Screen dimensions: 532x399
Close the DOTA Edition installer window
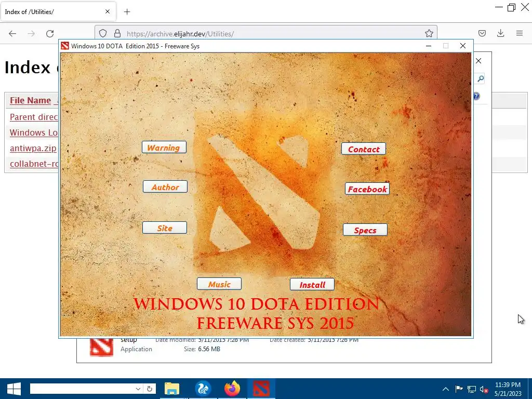pyautogui.click(x=463, y=46)
